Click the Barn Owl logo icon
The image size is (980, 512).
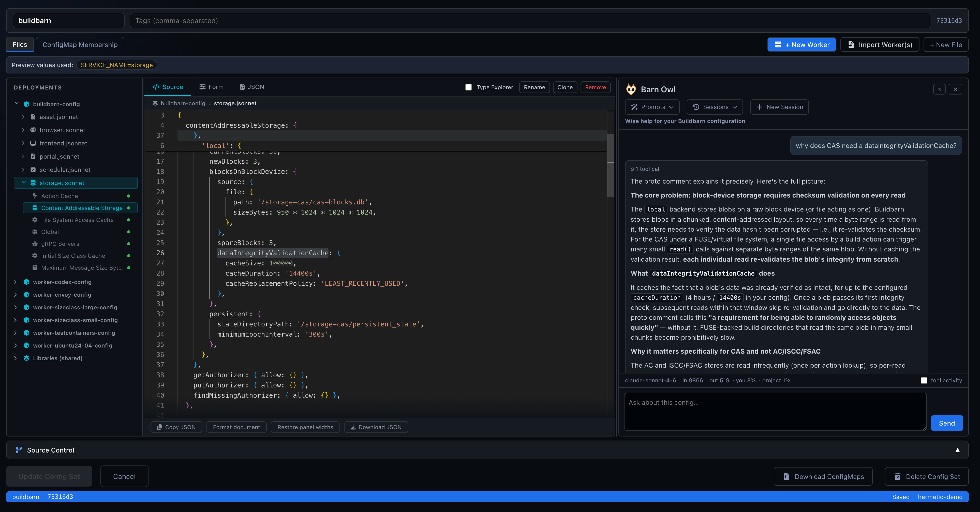pos(631,89)
